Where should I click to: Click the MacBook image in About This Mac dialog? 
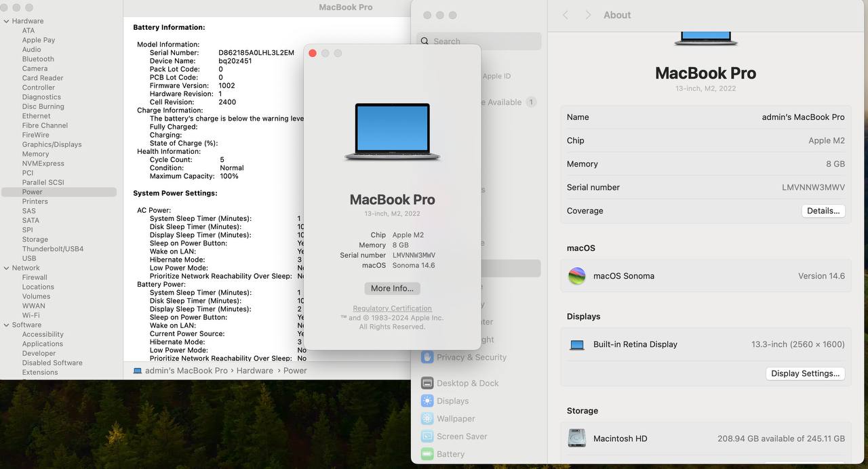[393, 132]
